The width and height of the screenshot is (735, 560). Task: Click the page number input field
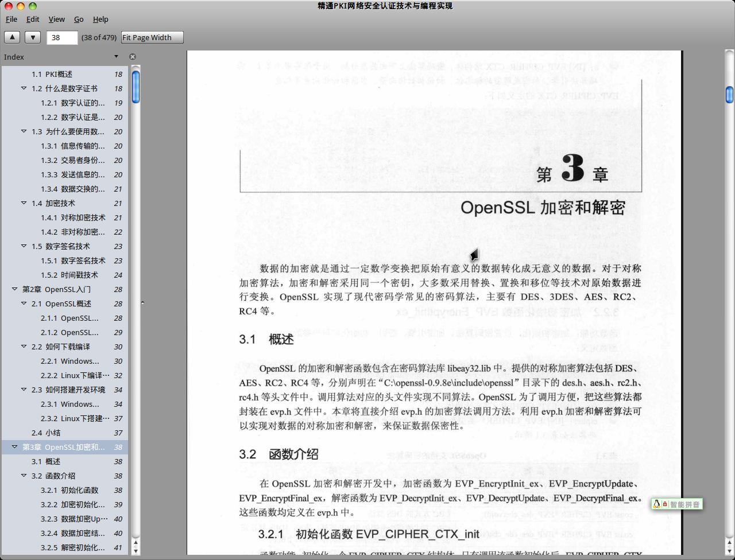62,37
